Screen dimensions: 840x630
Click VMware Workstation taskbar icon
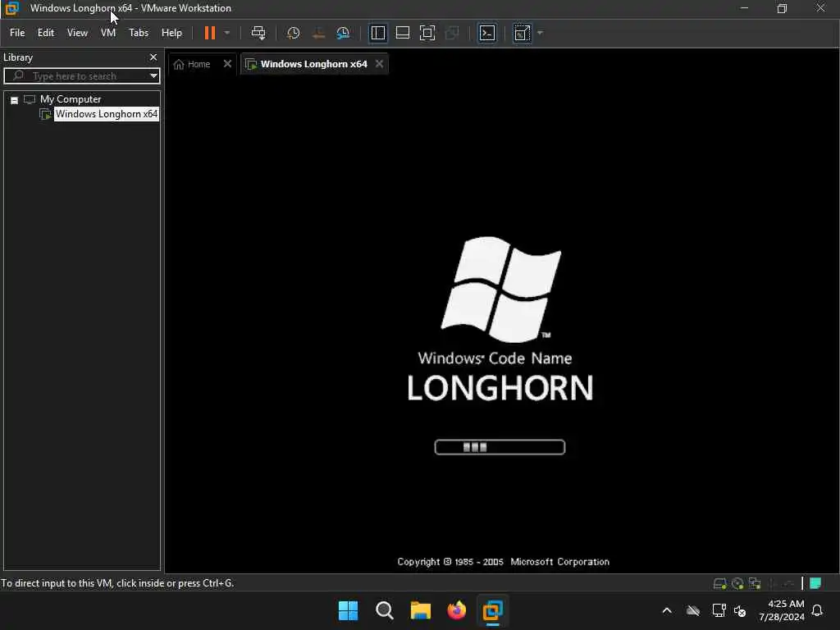tap(492, 610)
